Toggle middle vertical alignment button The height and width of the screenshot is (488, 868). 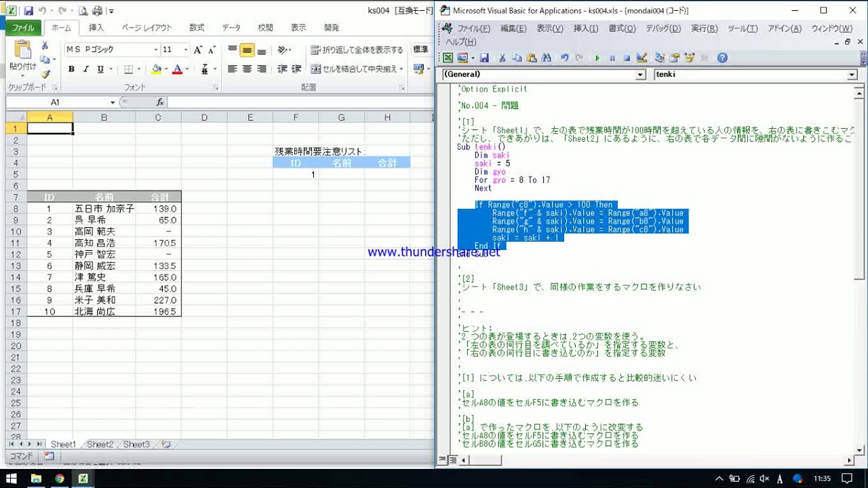tap(247, 50)
